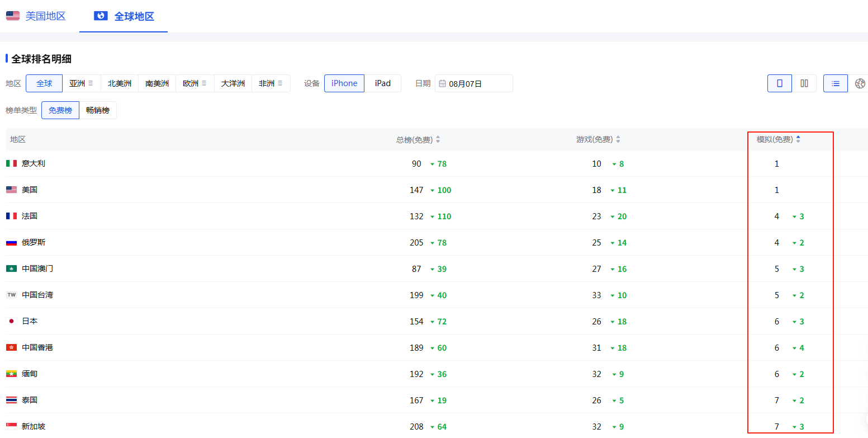Select iPhone device option
The image size is (868, 438).
[344, 83]
